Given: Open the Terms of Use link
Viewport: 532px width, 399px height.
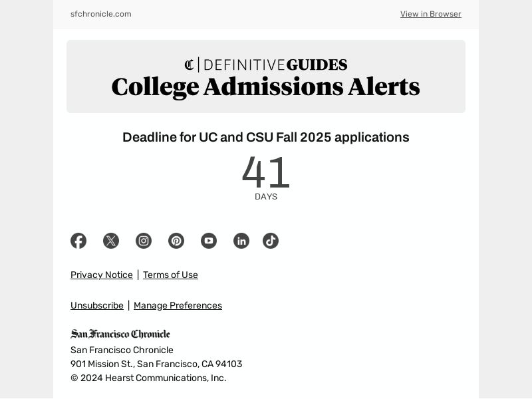Looking at the screenshot, I should [x=170, y=275].
